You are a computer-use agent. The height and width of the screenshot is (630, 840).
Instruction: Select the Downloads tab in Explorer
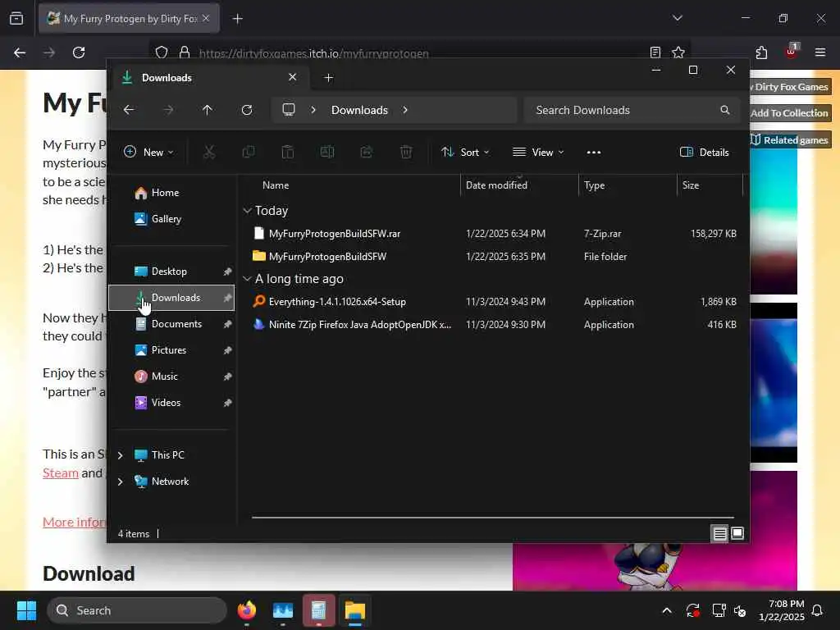(x=209, y=78)
